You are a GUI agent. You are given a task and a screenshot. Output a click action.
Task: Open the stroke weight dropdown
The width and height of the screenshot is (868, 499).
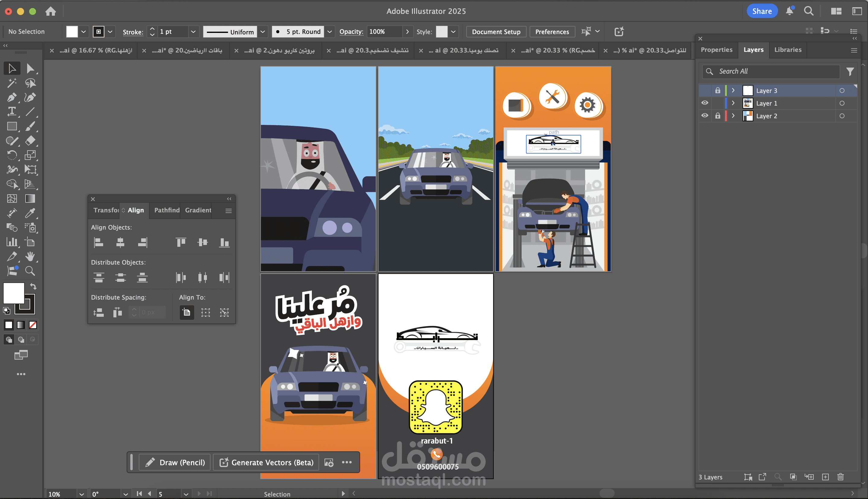[x=193, y=32]
